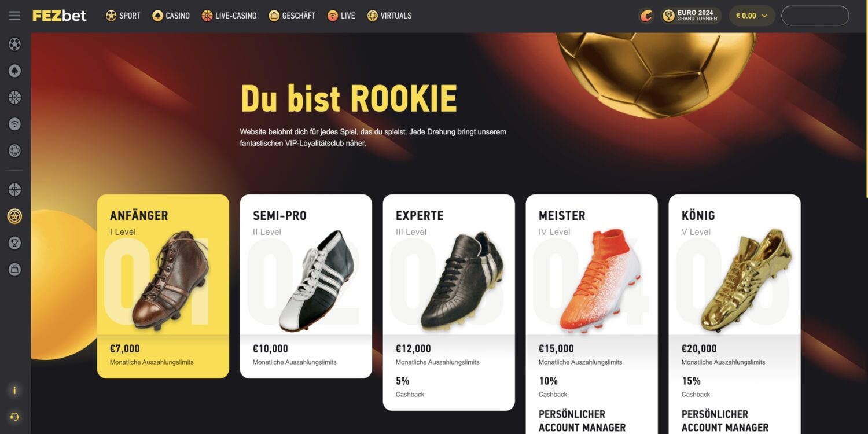
Task: Click the sidebar headset support icon
Action: coord(14,417)
